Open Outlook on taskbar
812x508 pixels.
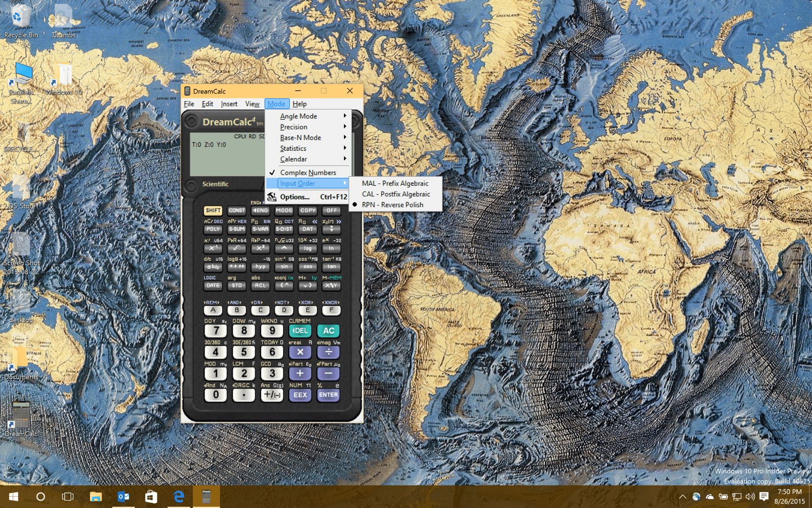[123, 496]
